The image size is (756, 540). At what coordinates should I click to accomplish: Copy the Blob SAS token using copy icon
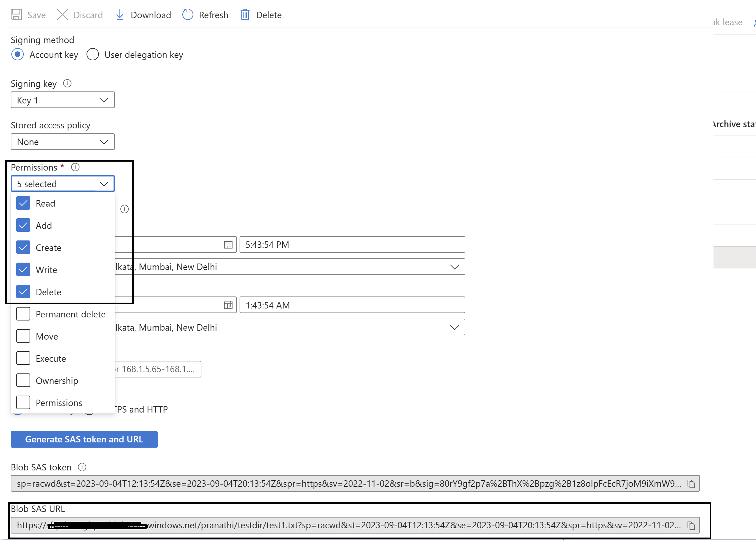click(691, 484)
